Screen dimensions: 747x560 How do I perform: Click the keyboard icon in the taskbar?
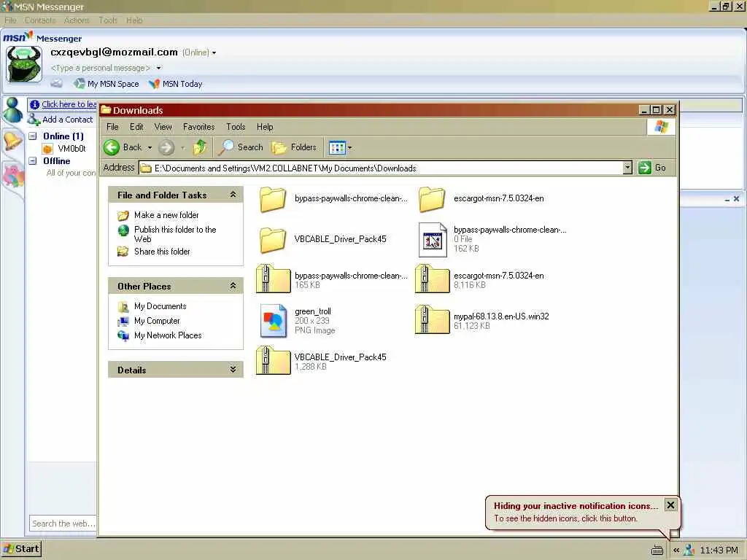[x=657, y=551]
